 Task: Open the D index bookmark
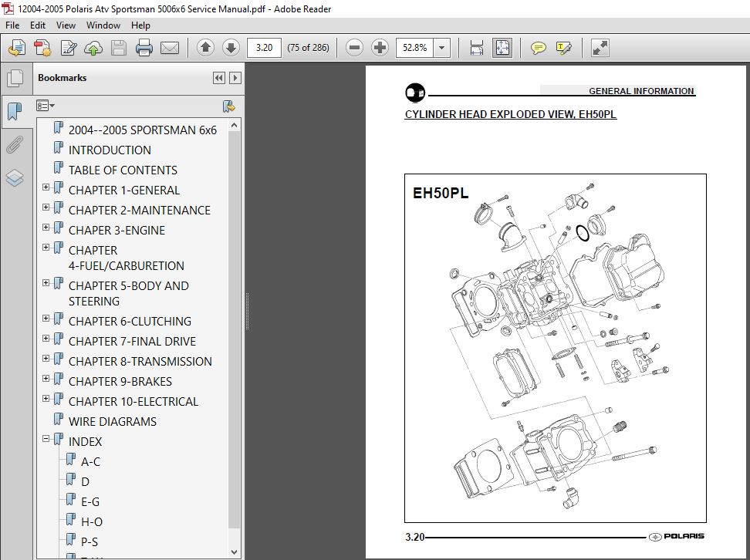(x=85, y=482)
